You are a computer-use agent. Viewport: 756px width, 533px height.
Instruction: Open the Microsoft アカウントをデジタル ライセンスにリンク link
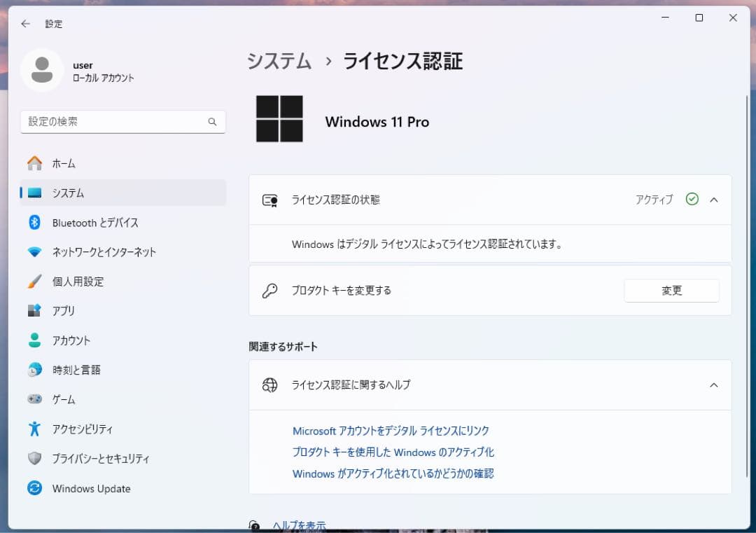[390, 431]
